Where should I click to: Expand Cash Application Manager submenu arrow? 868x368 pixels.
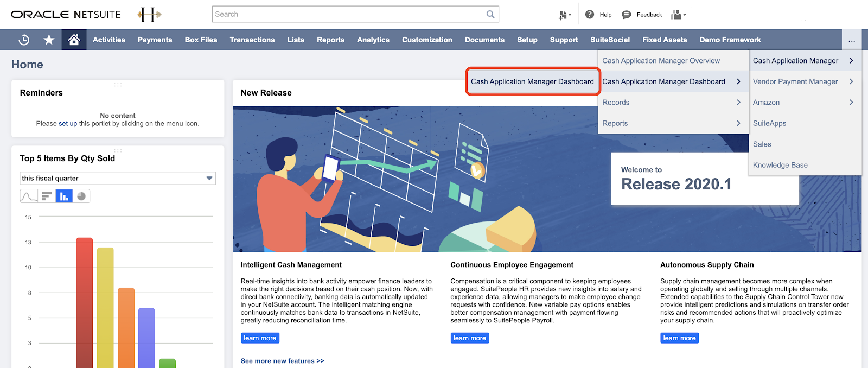point(851,60)
